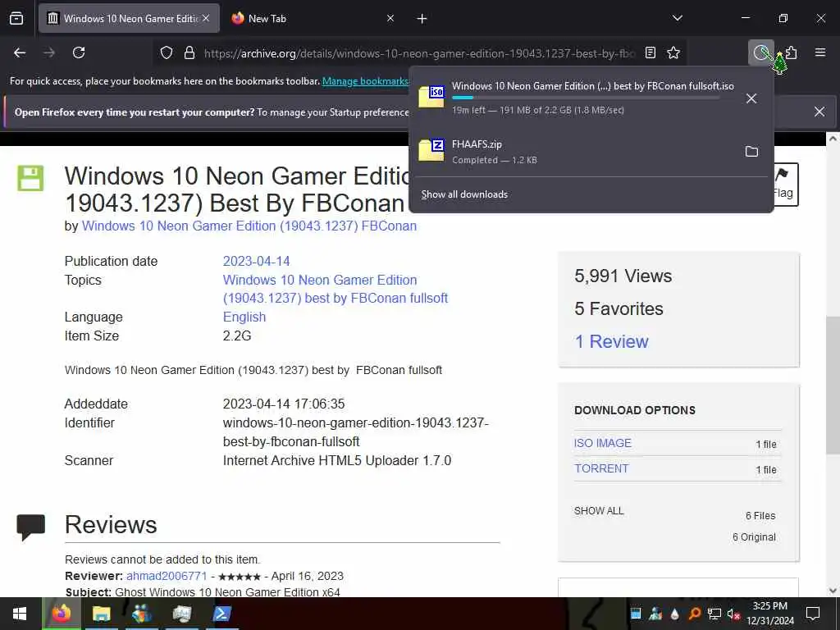840x630 pixels.
Task: Dismiss the Open Firefox on restart notification
Action: click(x=819, y=112)
